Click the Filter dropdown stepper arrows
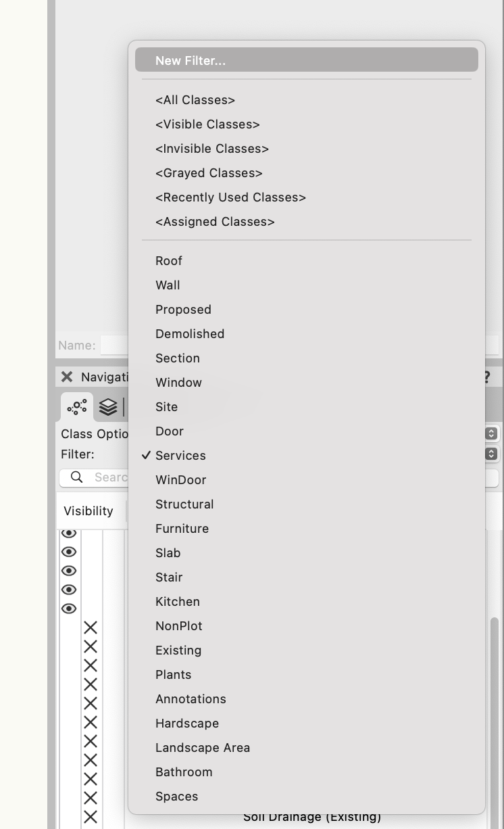 [x=491, y=454]
